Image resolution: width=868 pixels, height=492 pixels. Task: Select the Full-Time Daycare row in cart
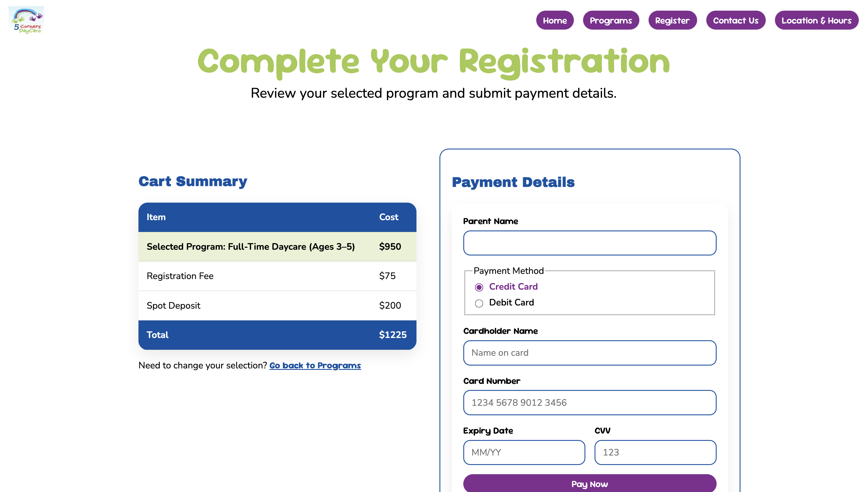[x=277, y=247]
